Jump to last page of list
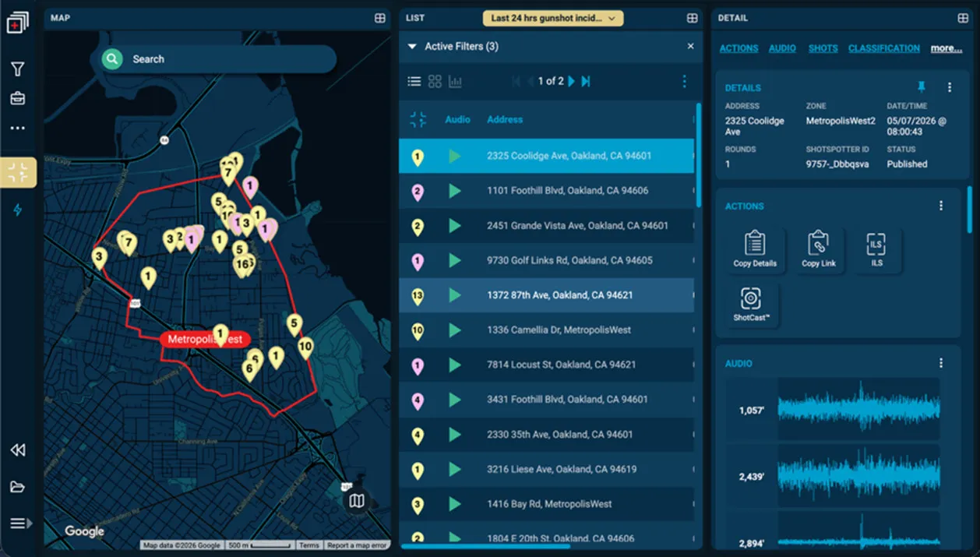 [586, 81]
